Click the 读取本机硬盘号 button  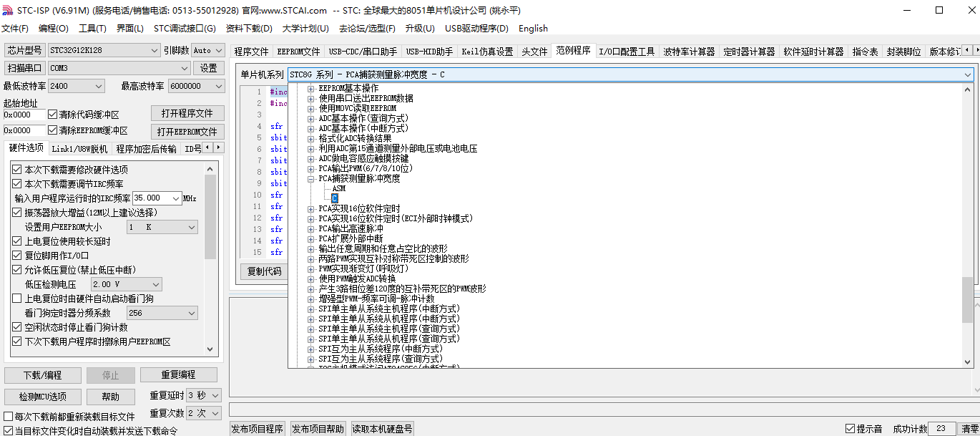383,429
